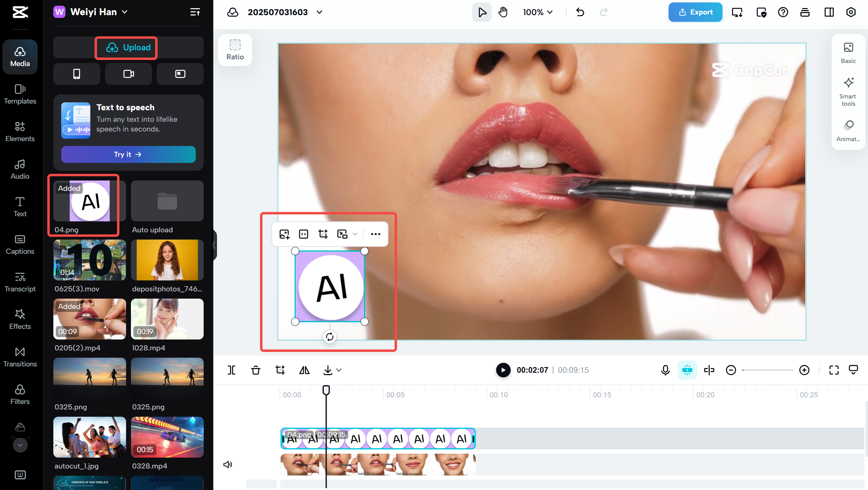This screenshot has height=490, width=868.
Task: Mute the main video track
Action: tap(228, 464)
